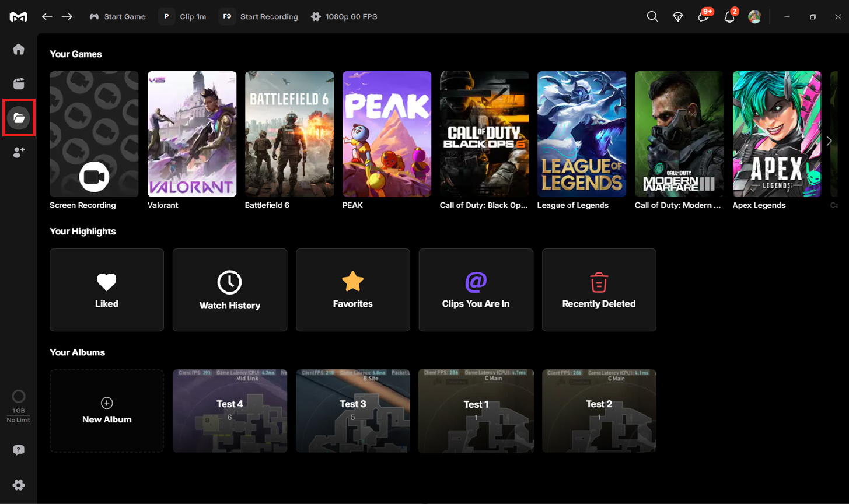This screenshot has width=849, height=504.
Task: Open the add friends sidebar icon
Action: pyautogui.click(x=19, y=153)
